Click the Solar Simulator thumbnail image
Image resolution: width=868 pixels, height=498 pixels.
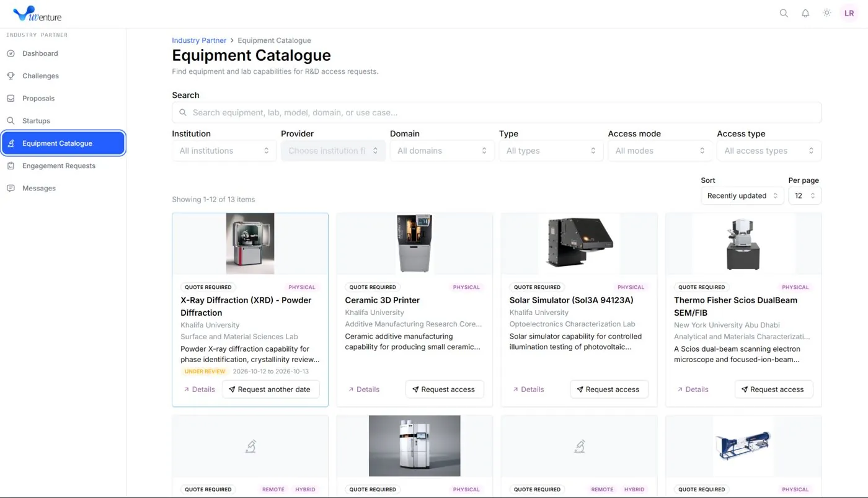tap(579, 242)
